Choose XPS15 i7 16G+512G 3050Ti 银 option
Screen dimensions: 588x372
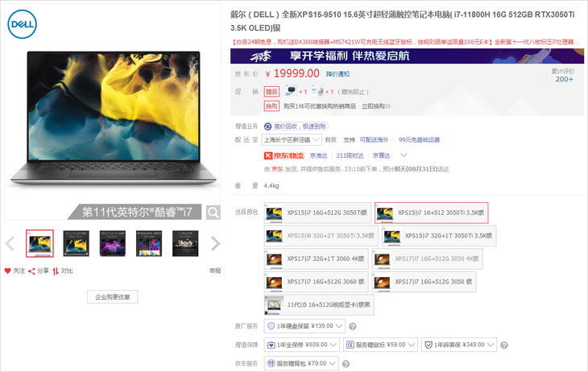317,213
